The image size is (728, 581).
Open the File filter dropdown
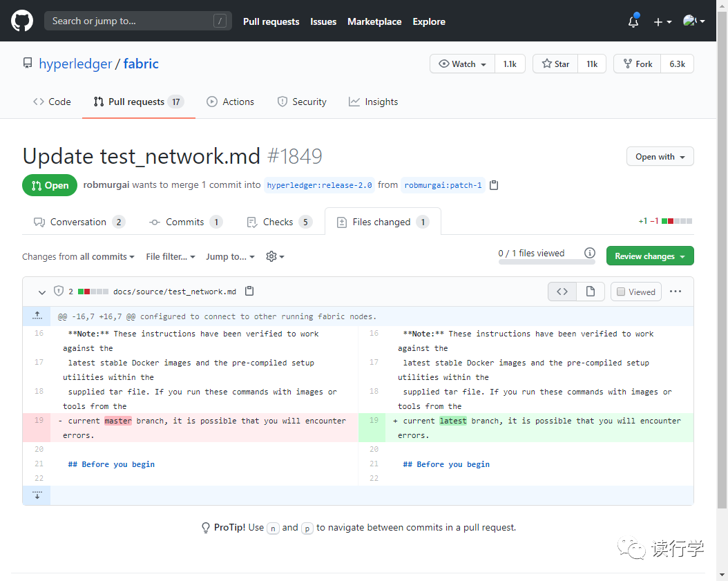pos(171,256)
